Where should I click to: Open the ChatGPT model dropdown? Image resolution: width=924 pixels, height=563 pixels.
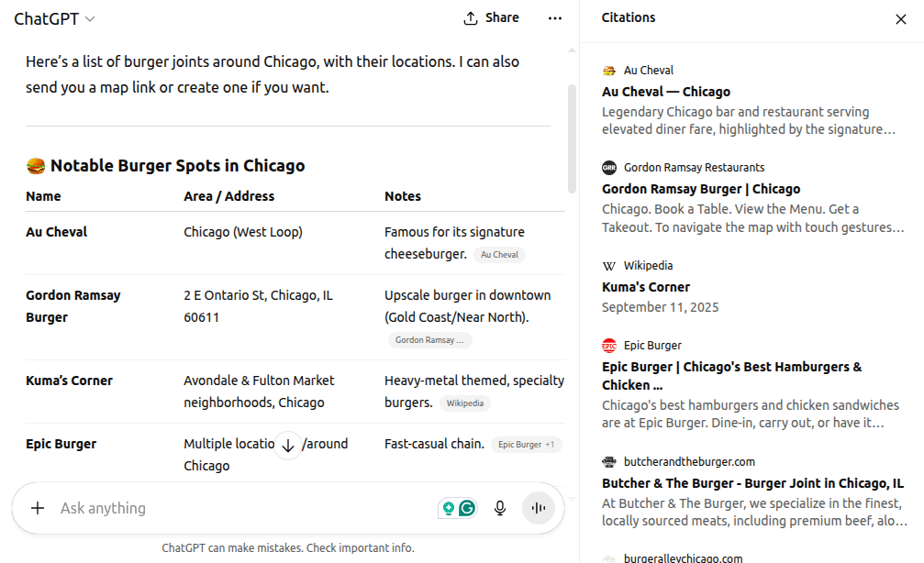click(x=53, y=17)
